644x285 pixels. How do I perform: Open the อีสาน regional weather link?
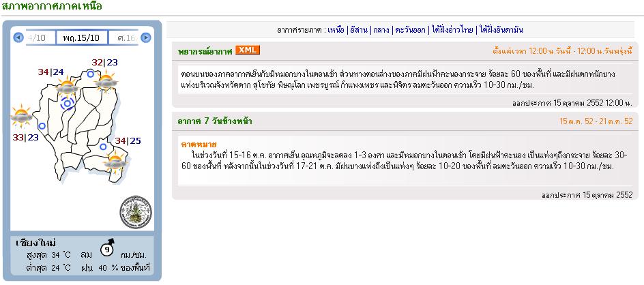359,30
